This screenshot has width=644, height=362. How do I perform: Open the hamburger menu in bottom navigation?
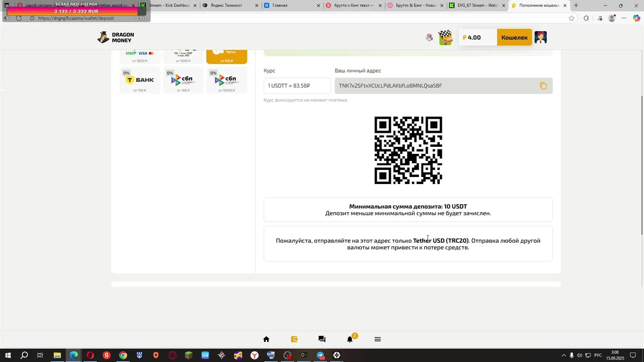pyautogui.click(x=377, y=339)
